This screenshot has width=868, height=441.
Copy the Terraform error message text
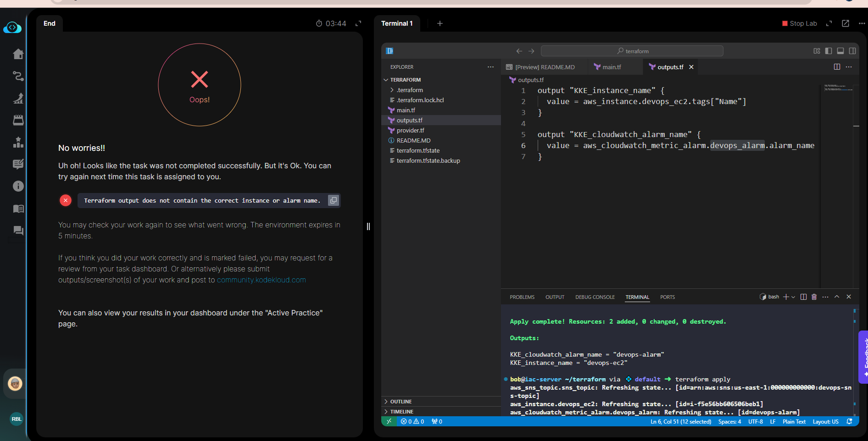[334, 200]
